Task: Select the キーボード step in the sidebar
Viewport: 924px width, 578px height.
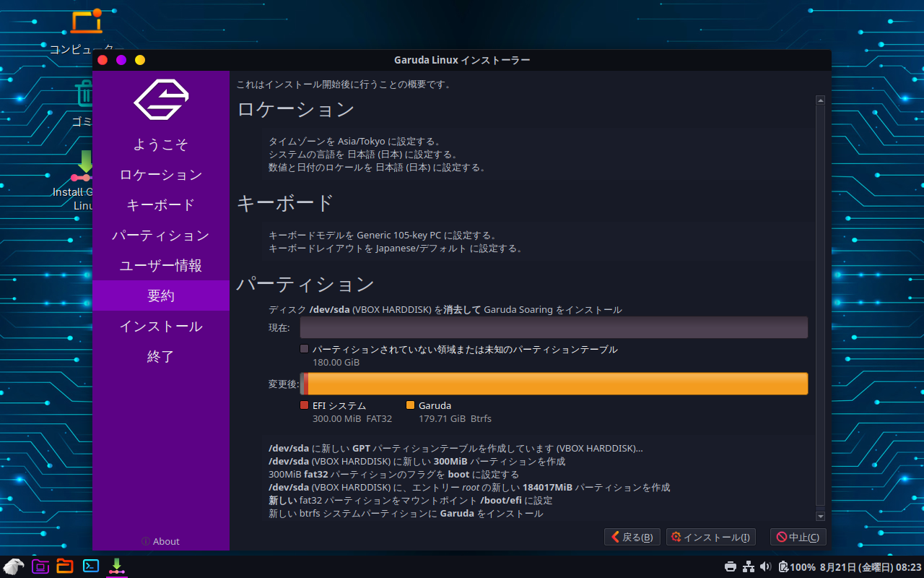Action: click(x=161, y=205)
